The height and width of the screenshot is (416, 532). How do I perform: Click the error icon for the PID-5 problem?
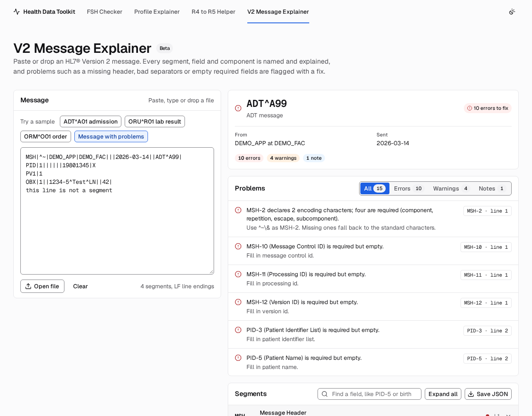(x=238, y=358)
